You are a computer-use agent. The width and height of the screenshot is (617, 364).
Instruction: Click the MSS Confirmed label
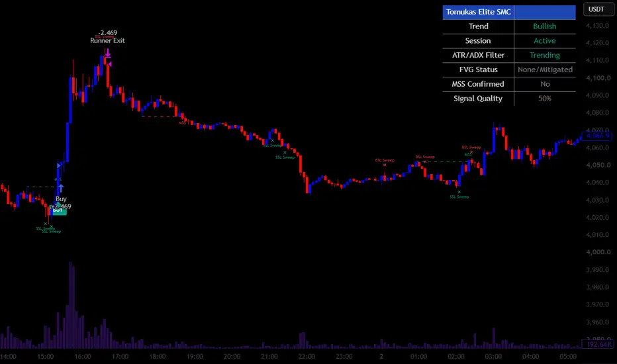478,84
